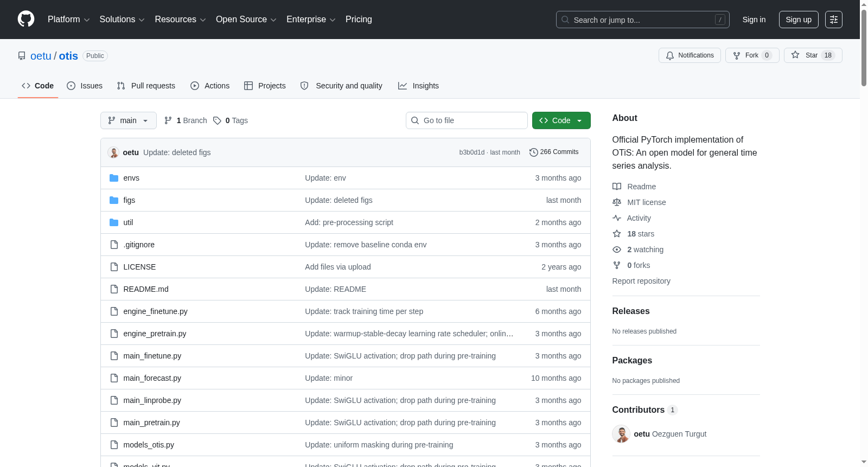Open engine_pretrain.py file
Screen dimensions: 868x467
[x=155, y=334]
